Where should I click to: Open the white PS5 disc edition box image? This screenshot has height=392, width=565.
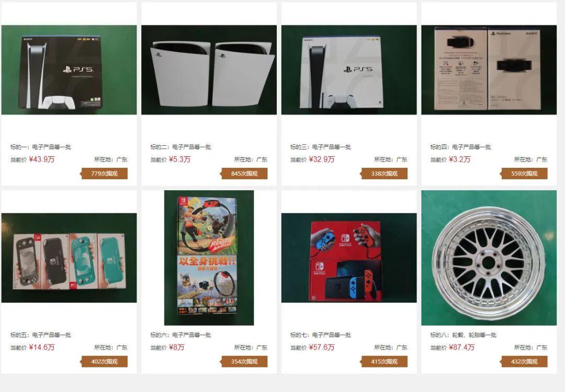[349, 70]
